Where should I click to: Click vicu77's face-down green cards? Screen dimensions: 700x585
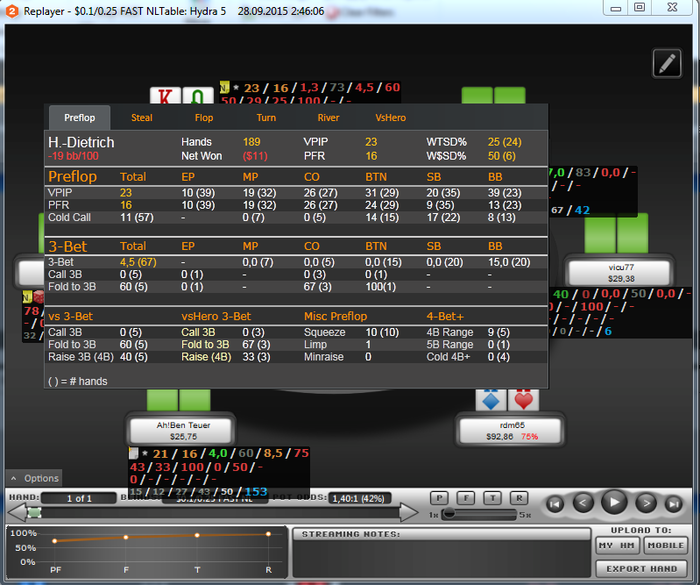[617, 233]
